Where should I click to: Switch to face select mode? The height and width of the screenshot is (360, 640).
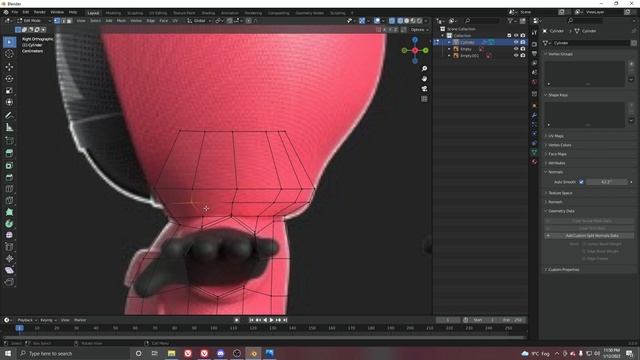point(69,20)
